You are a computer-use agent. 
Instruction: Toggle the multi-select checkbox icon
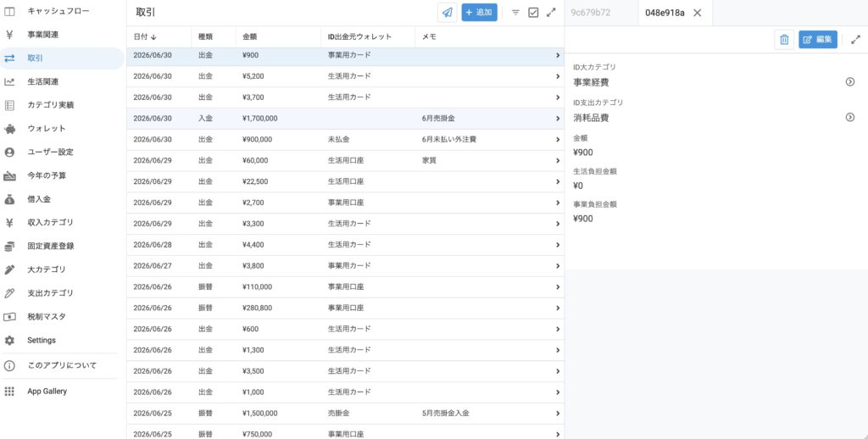coord(533,12)
